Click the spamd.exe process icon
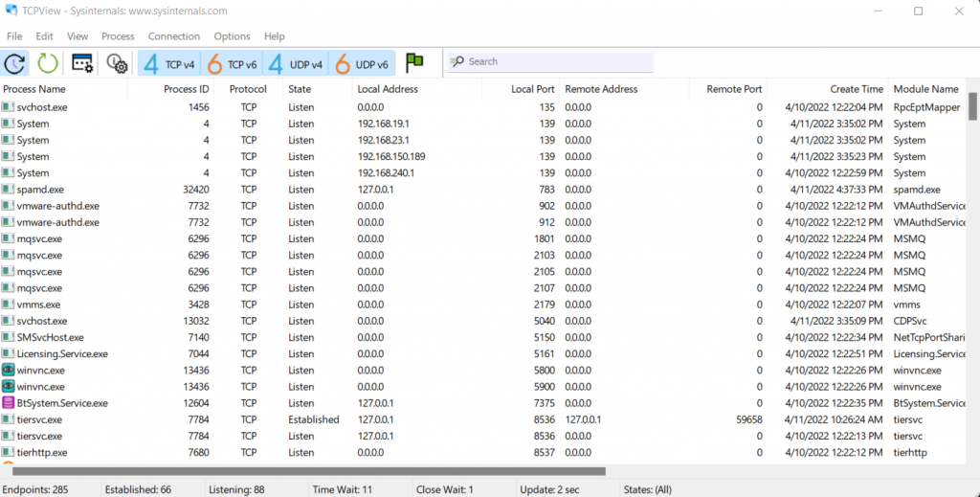 pyautogui.click(x=8, y=190)
